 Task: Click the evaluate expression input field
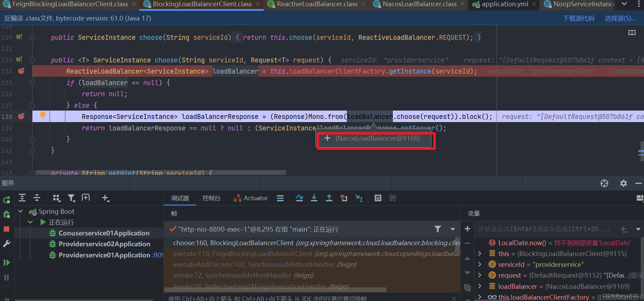tap(547, 229)
